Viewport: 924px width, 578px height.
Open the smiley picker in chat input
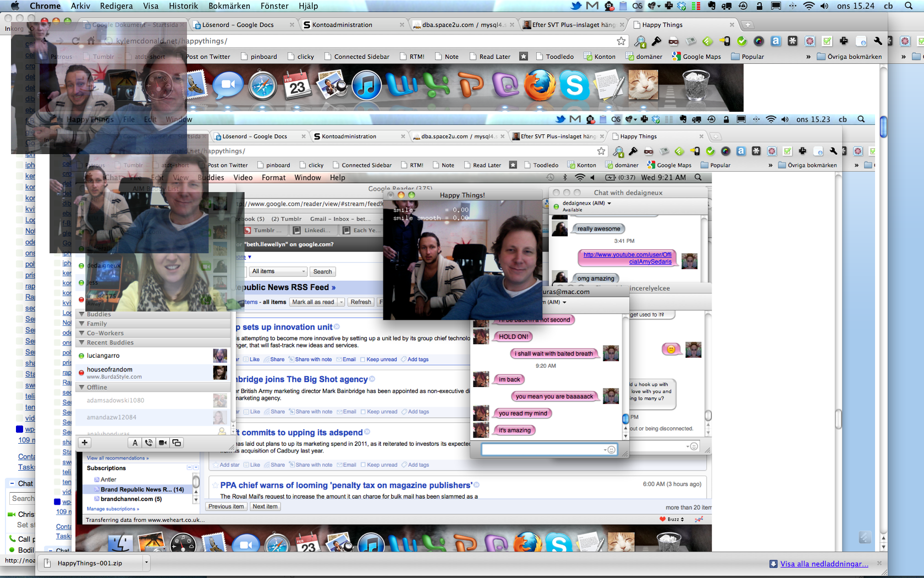click(x=611, y=450)
